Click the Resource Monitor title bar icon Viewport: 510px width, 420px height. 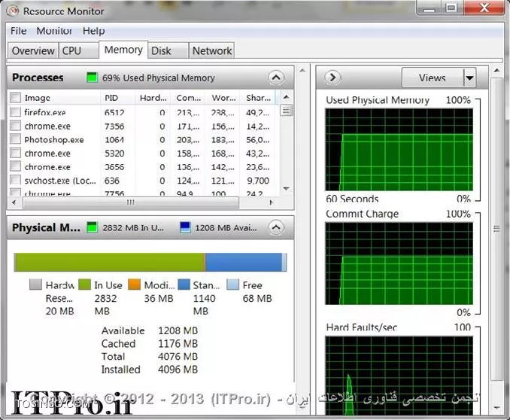[x=13, y=11]
